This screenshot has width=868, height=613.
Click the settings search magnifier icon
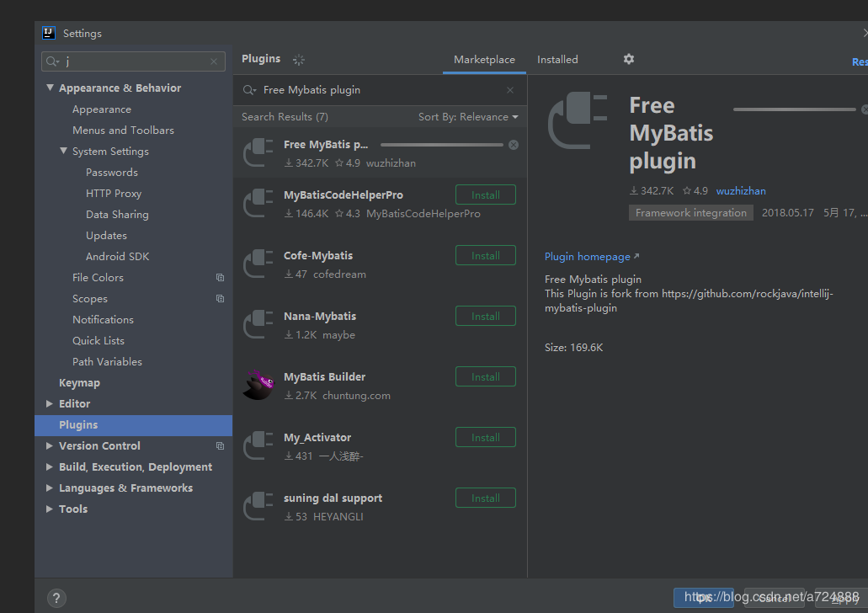point(52,61)
